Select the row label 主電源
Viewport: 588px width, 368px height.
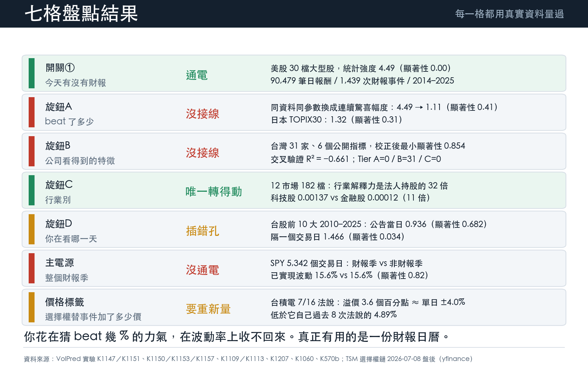click(x=60, y=263)
